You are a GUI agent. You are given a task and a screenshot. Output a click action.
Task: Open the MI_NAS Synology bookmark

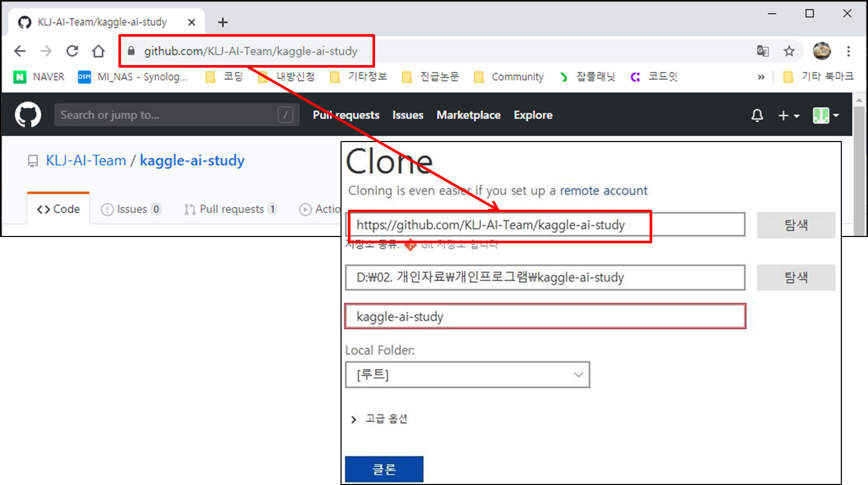134,77
